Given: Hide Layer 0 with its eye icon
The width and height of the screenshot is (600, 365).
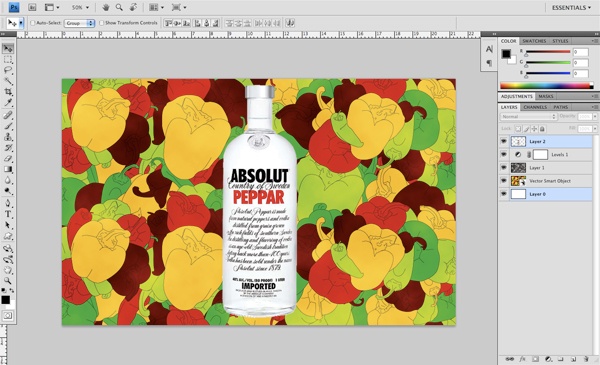Looking at the screenshot, I should [504, 194].
